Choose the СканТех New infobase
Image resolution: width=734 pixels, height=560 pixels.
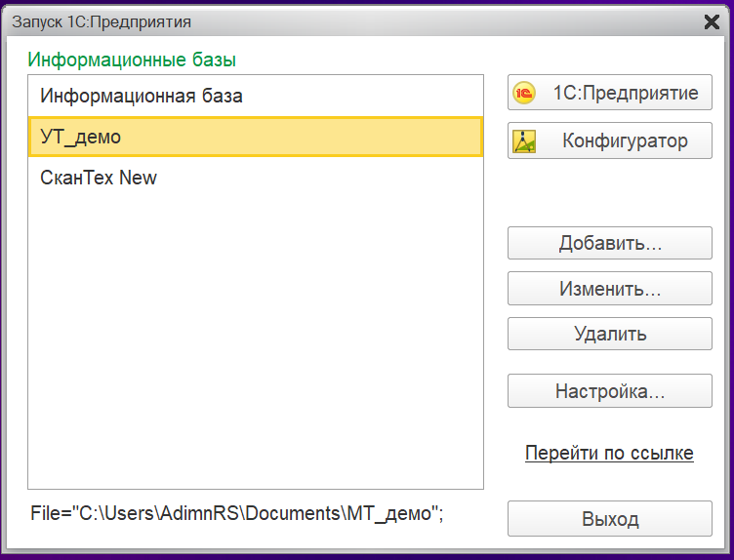pos(99,179)
